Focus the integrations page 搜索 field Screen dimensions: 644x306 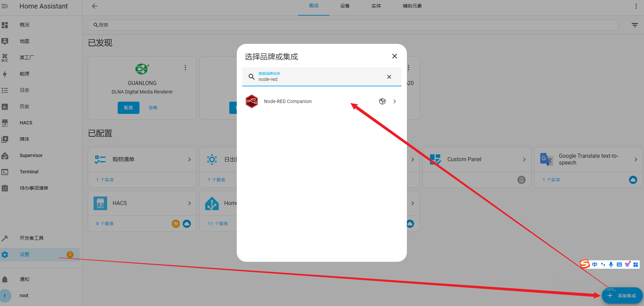pyautogui.click(x=353, y=25)
